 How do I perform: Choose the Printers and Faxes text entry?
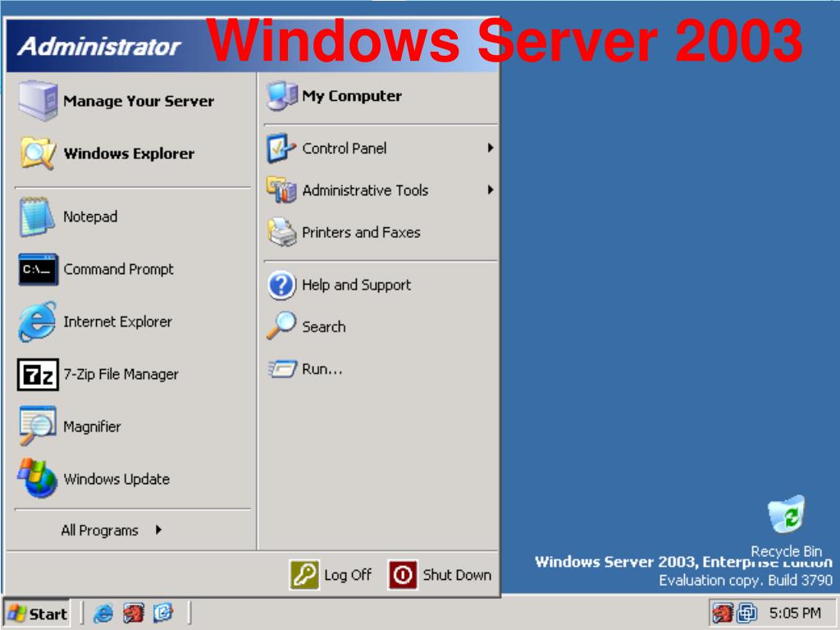[361, 232]
